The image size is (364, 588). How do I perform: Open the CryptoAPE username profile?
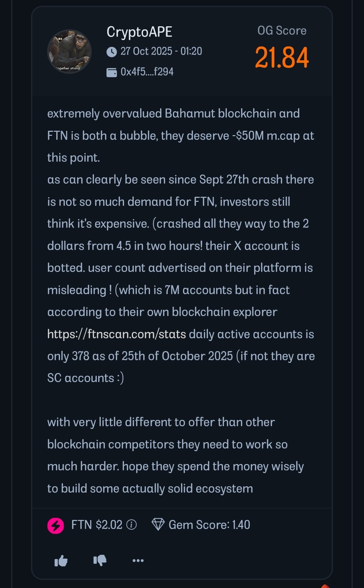[139, 32]
